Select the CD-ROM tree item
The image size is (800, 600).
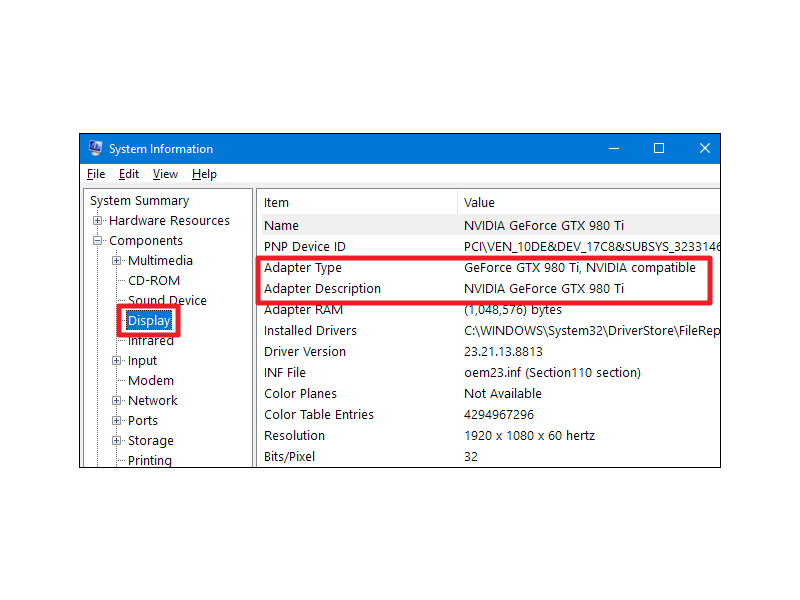[x=154, y=281]
